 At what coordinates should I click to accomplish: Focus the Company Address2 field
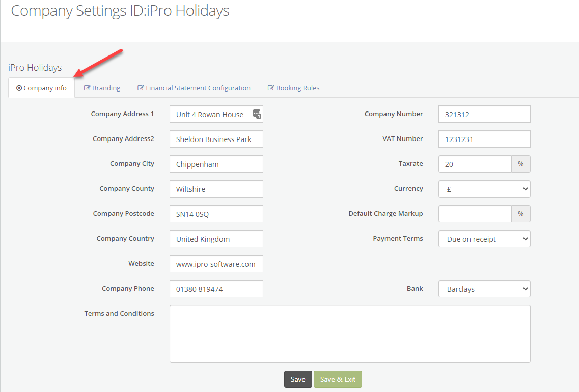coord(216,139)
